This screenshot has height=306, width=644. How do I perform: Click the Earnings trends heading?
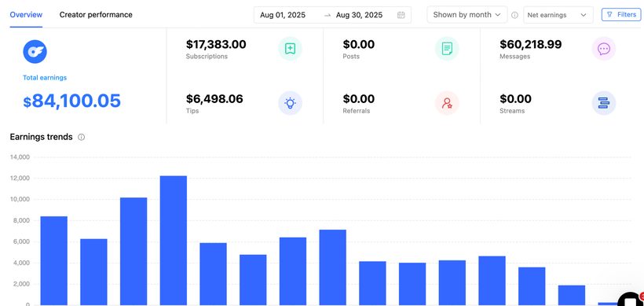(41, 137)
